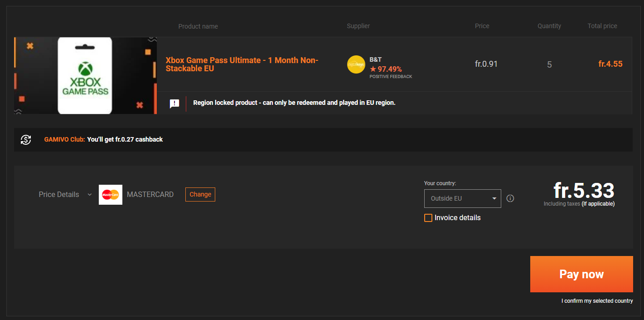Click the B&T supplier name
The width and height of the screenshot is (644, 320).
coord(376,59)
